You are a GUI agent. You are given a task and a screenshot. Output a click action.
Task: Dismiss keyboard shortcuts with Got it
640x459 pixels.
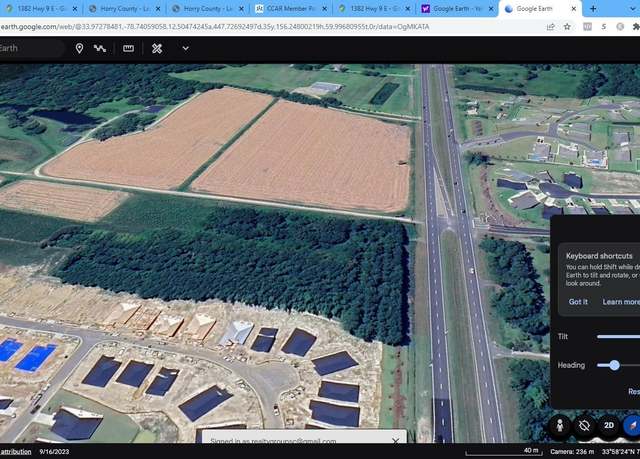tap(578, 302)
